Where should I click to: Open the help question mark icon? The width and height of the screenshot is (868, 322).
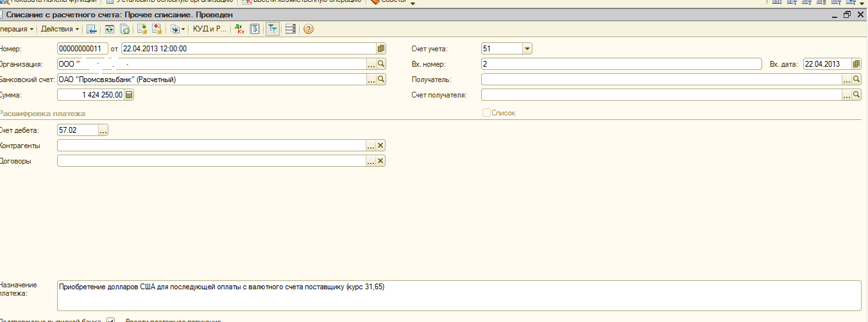pyautogui.click(x=309, y=29)
